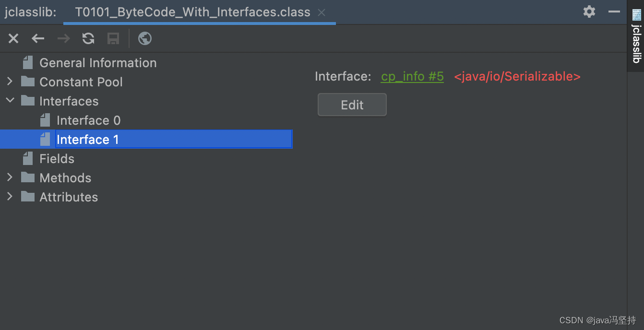Expand the Attributes node
Image resolution: width=644 pixels, height=330 pixels.
point(10,197)
